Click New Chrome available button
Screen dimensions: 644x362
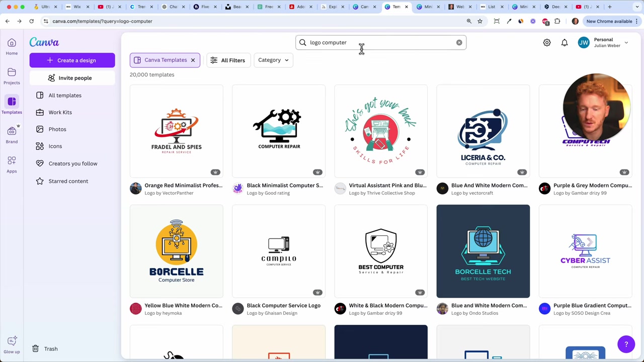coord(612,21)
